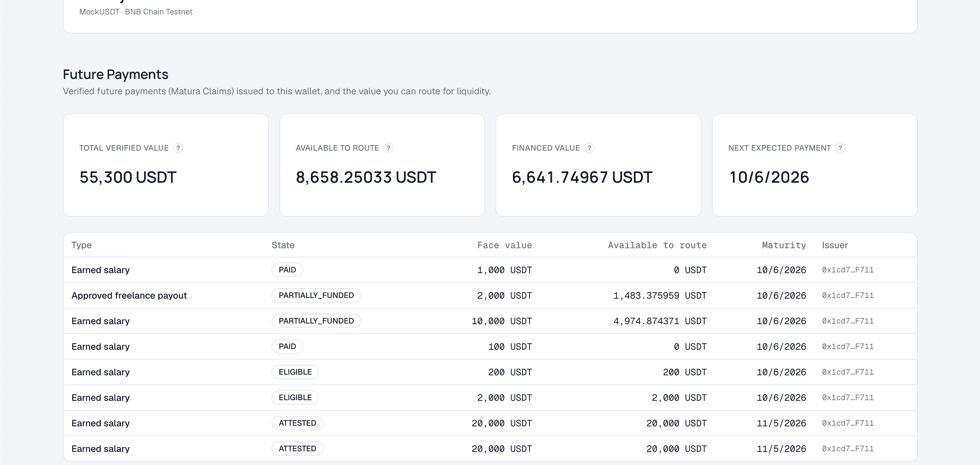Click the Type column header
Viewport: 980px width, 465px height.
[x=82, y=245]
